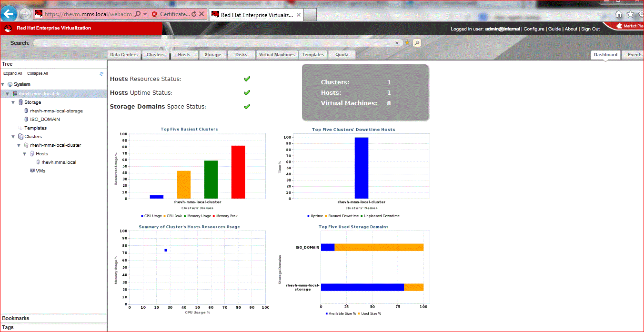
Task: Click the Sign Out link
Action: tap(590, 29)
